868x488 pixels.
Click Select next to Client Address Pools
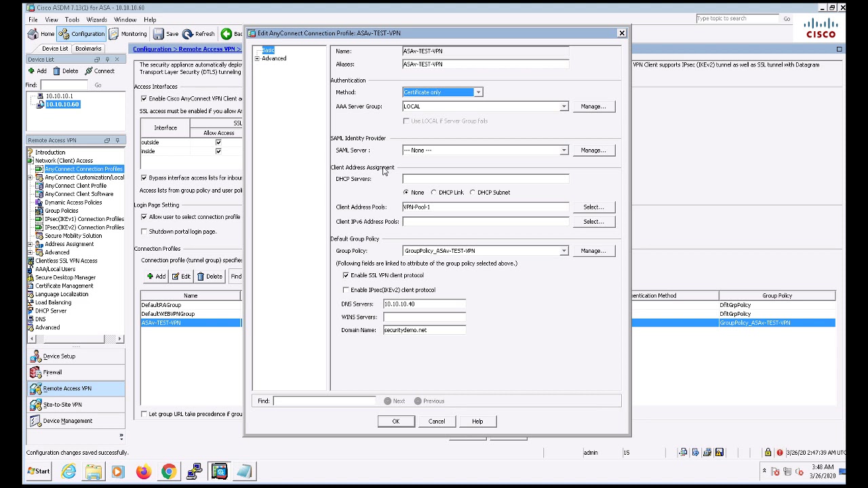pos(593,207)
